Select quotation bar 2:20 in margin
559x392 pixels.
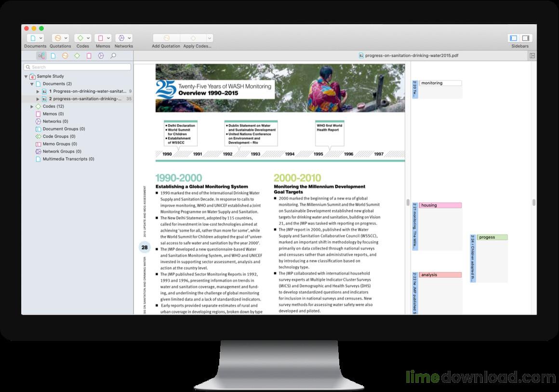(415, 90)
